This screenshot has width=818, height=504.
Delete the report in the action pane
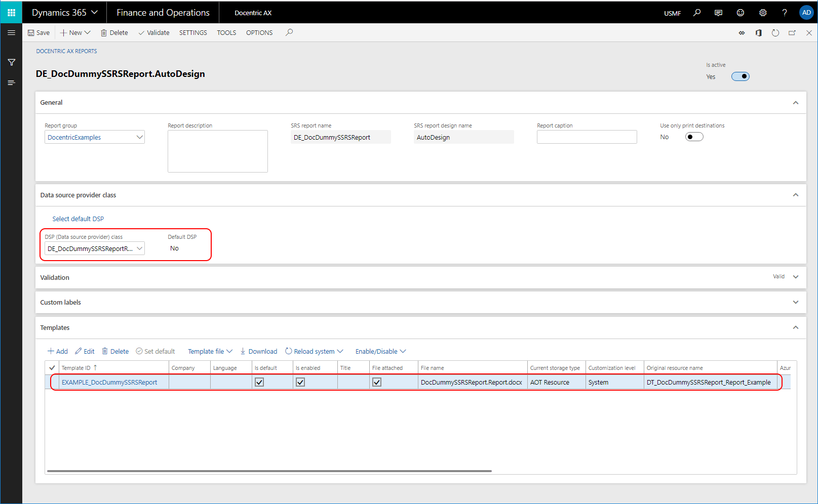click(114, 32)
